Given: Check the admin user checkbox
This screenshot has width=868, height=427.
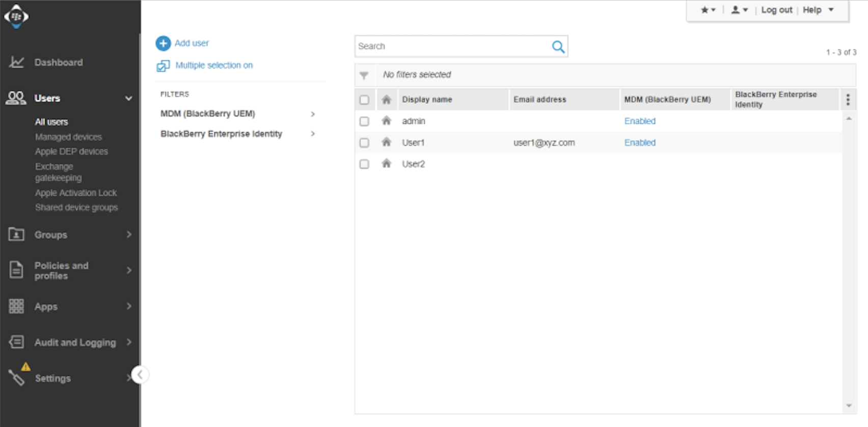Looking at the screenshot, I should pos(364,121).
